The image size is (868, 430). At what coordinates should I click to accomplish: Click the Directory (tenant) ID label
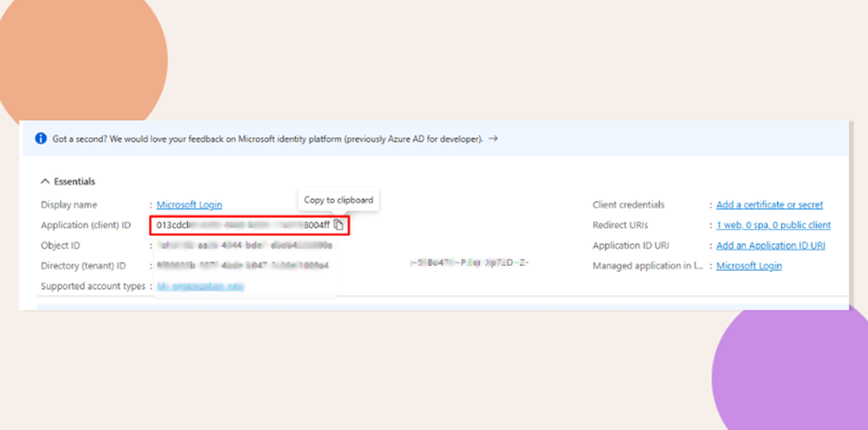tap(83, 266)
